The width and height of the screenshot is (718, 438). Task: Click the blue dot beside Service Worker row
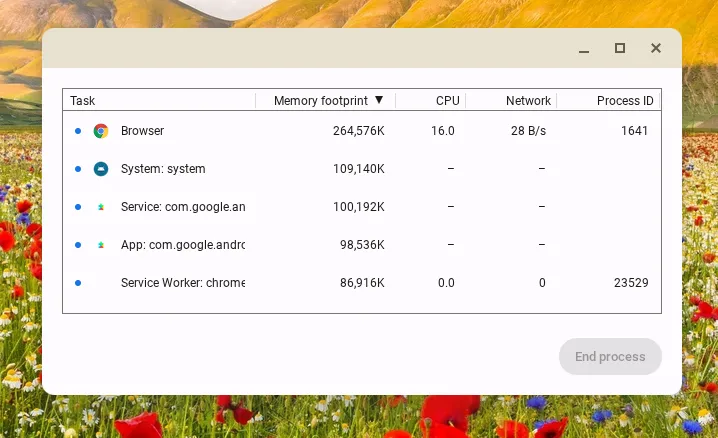[78, 283]
